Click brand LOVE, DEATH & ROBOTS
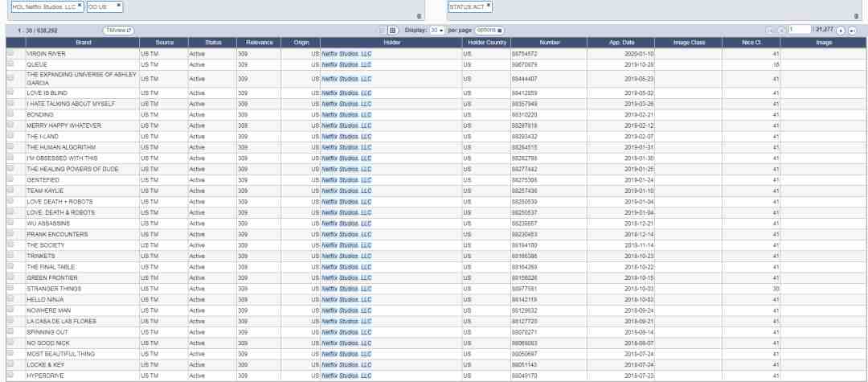This screenshot has height=382, width=868. pyautogui.click(x=61, y=212)
